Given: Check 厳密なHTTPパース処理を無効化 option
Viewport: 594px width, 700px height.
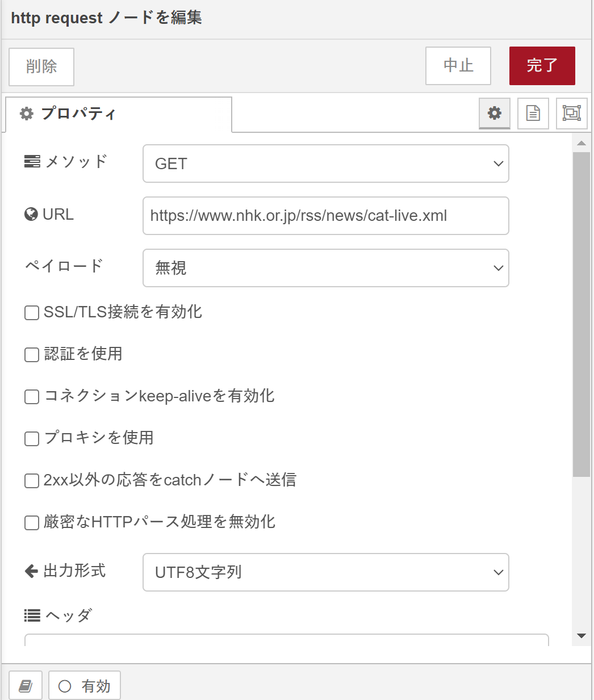Looking at the screenshot, I should [32, 522].
